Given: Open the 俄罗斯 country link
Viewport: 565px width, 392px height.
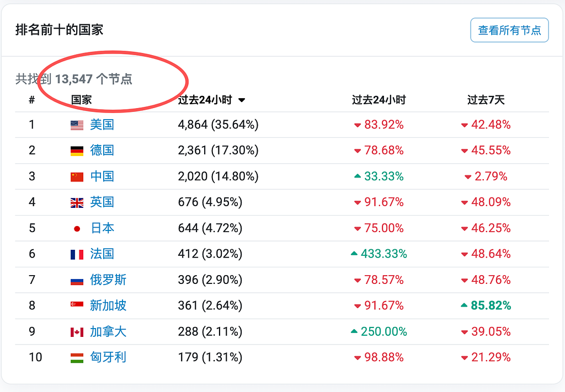Looking at the screenshot, I should coord(108,280).
